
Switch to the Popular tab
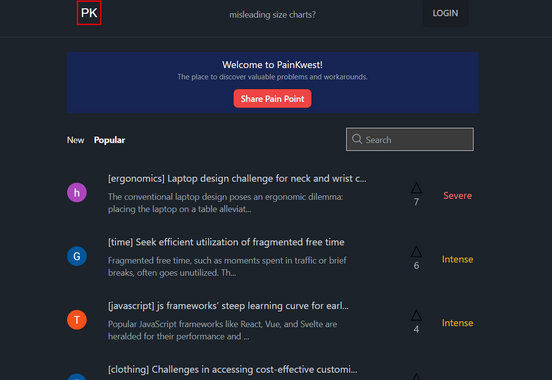point(109,140)
